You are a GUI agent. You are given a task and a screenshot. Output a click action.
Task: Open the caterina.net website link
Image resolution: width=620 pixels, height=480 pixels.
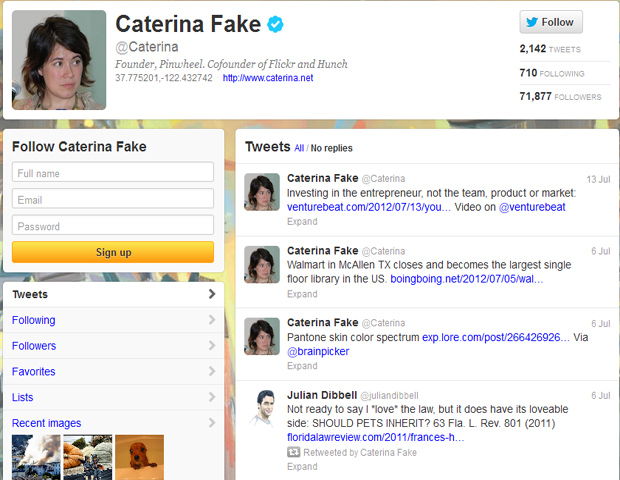[268, 78]
